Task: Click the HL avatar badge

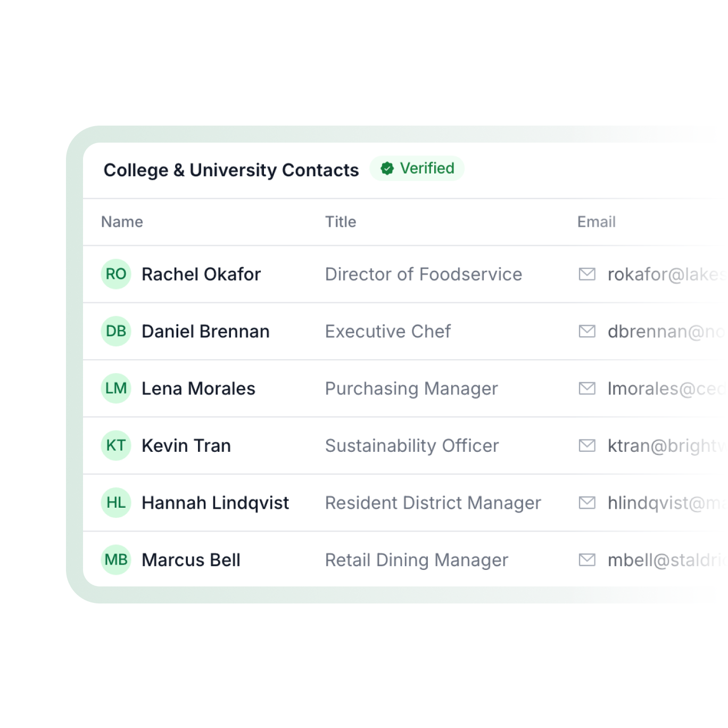Action: (x=116, y=502)
